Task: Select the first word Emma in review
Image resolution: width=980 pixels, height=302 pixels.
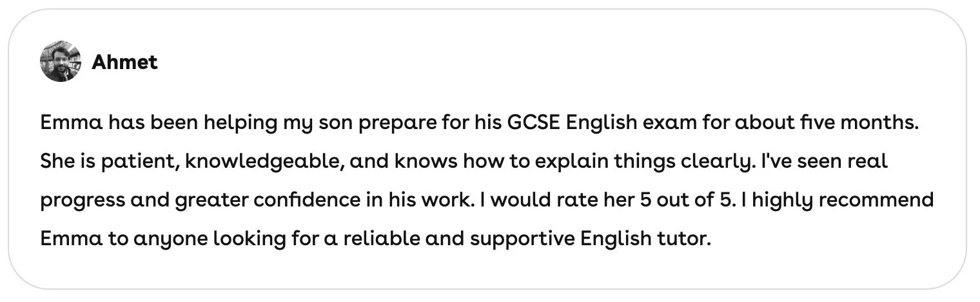Action: tap(71, 122)
